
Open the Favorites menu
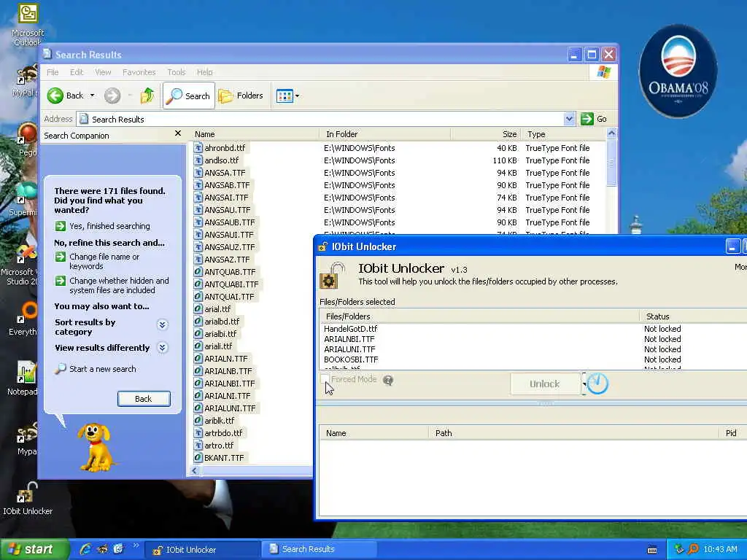139,72
